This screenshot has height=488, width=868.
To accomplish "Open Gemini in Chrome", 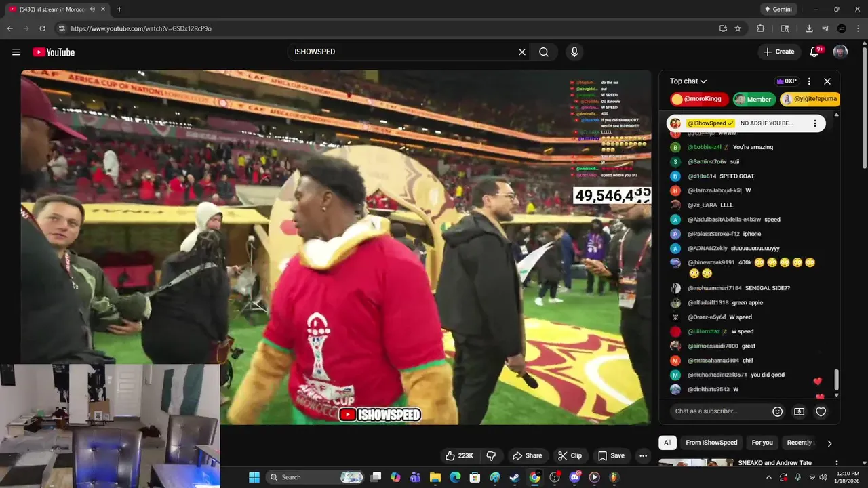I will point(778,9).
